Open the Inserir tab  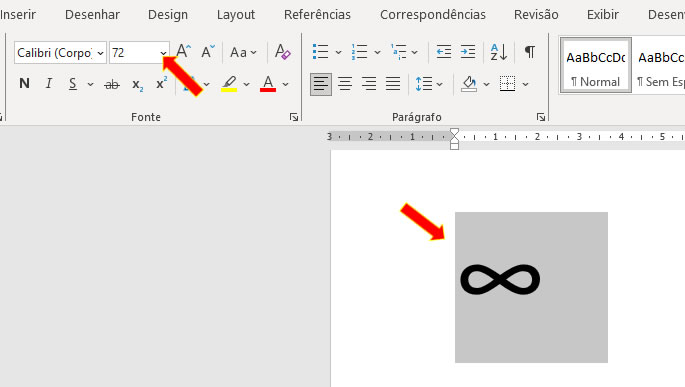click(x=18, y=14)
